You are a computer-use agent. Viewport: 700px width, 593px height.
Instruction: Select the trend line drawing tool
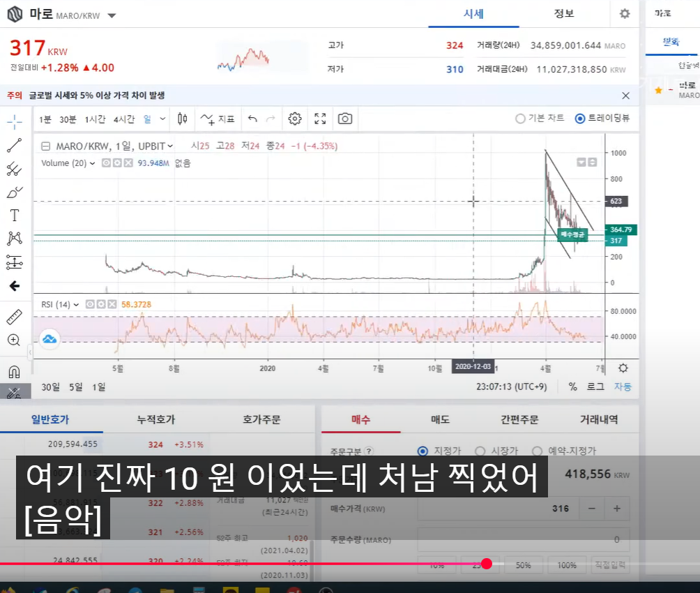point(14,145)
